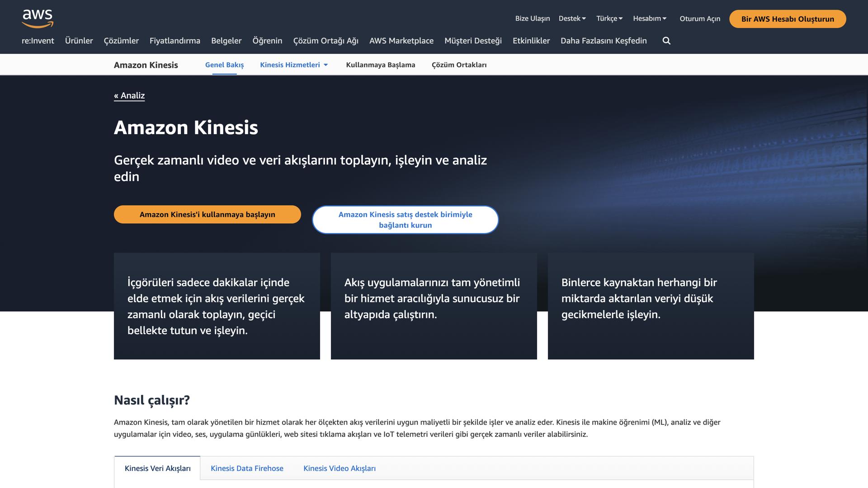Contact the Kinesis sales support team
This screenshot has height=488, width=868.
point(405,220)
